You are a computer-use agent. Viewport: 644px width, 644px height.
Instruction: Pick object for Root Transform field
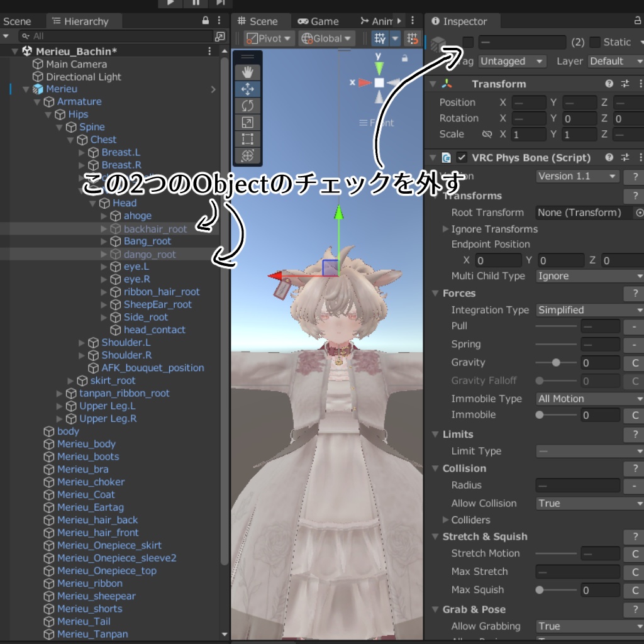[640, 213]
